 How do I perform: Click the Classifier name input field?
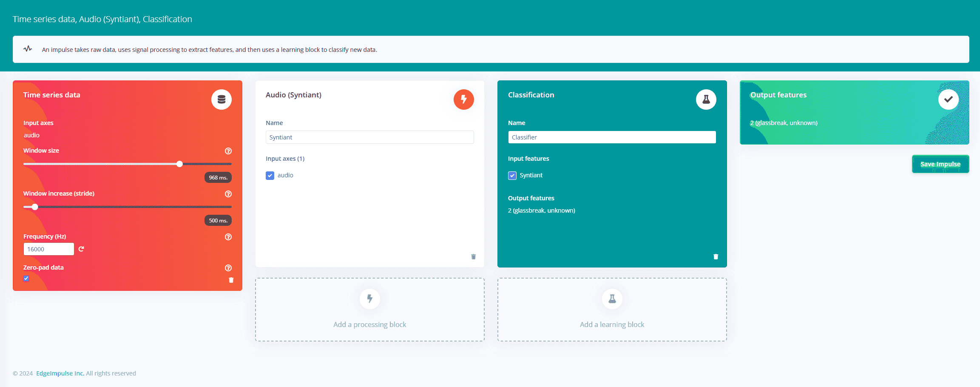coord(612,137)
